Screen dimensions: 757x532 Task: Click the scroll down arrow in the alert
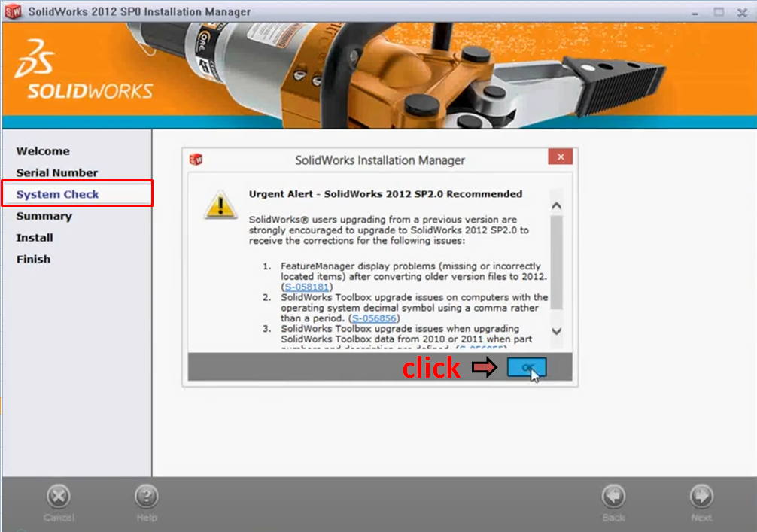[x=556, y=331]
